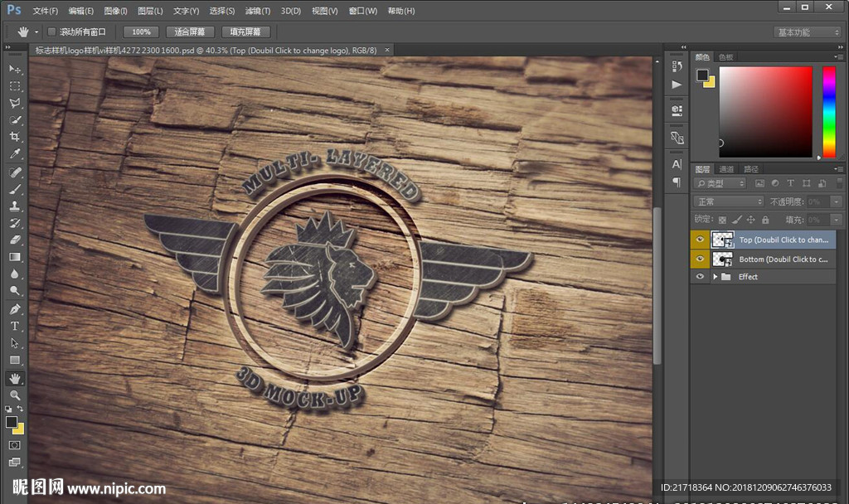Image resolution: width=849 pixels, height=504 pixels.
Task: Click the hue spectrum slider
Action: click(x=829, y=112)
